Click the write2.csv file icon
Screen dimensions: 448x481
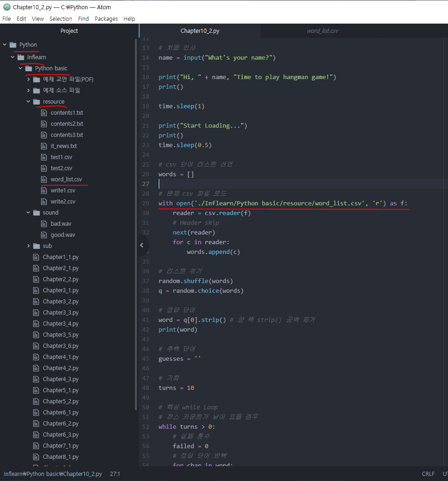[x=44, y=202]
